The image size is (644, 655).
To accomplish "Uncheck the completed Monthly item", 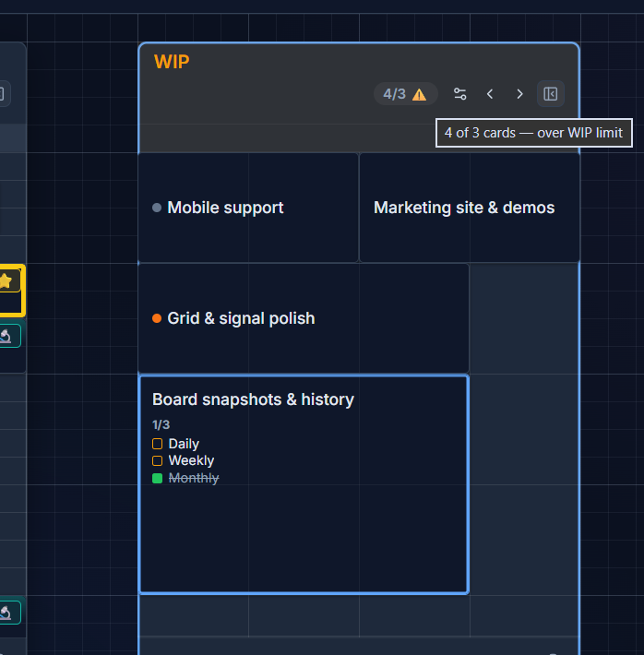I will (x=157, y=478).
